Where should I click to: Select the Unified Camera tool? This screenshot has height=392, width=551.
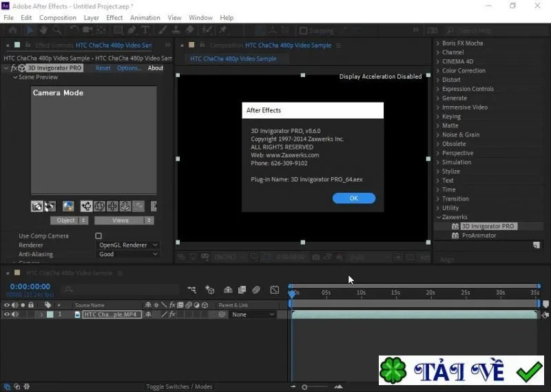pos(87,30)
